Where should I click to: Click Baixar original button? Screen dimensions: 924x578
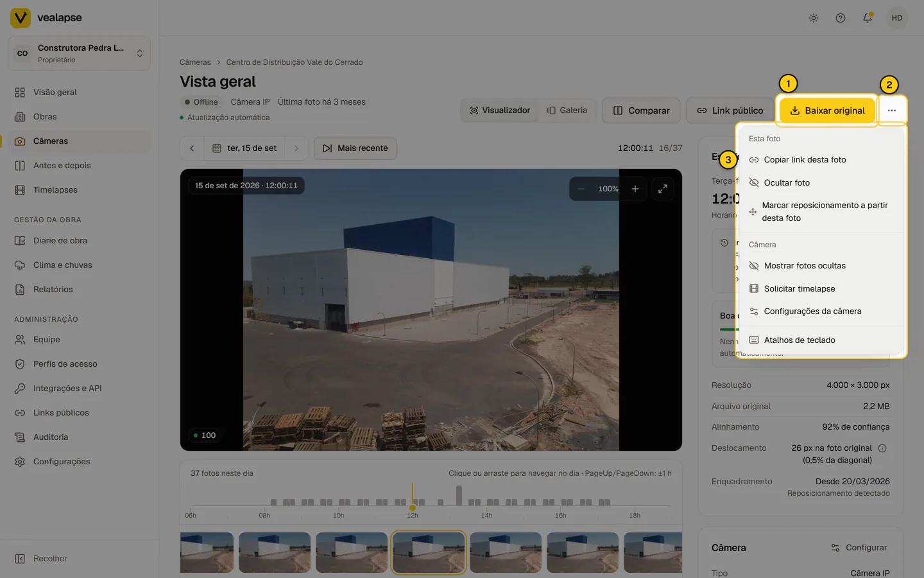coord(827,110)
